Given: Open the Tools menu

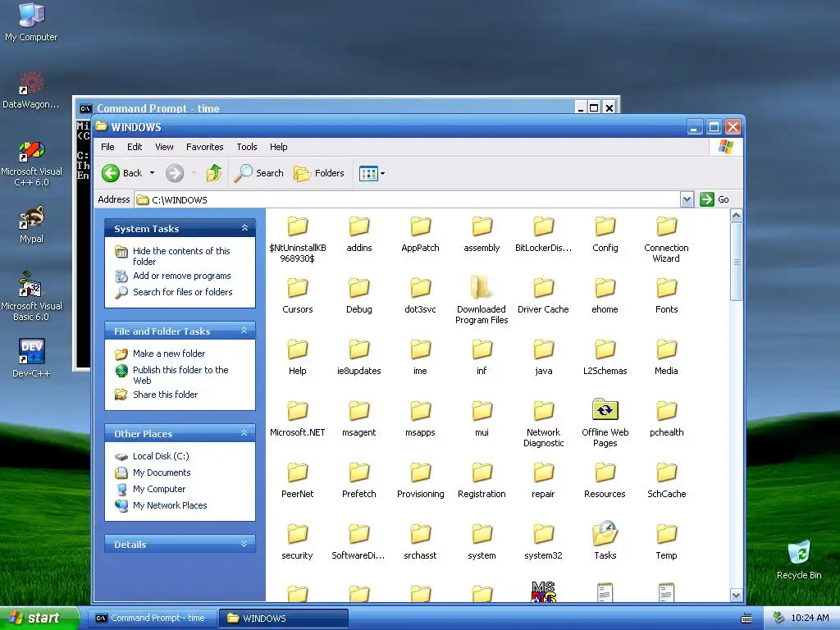Looking at the screenshot, I should (x=246, y=147).
